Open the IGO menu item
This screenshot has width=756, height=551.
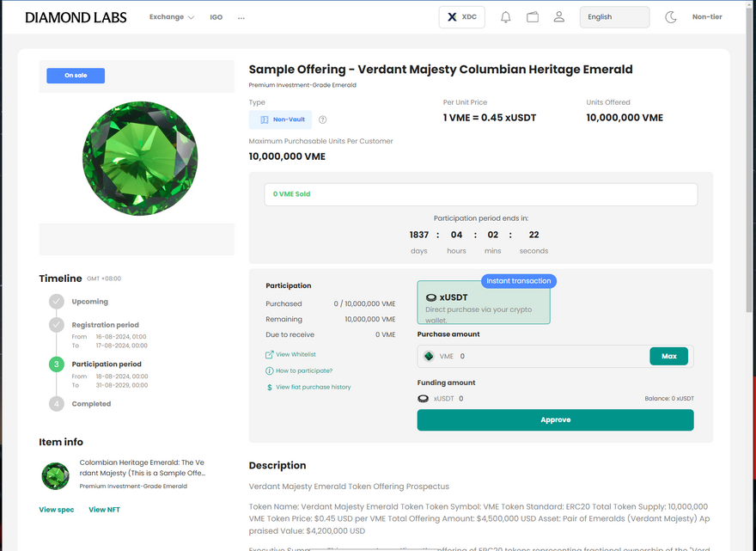(216, 17)
